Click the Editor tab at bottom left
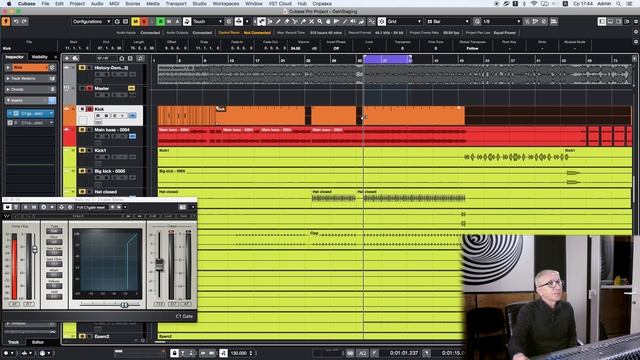 pos(38,342)
